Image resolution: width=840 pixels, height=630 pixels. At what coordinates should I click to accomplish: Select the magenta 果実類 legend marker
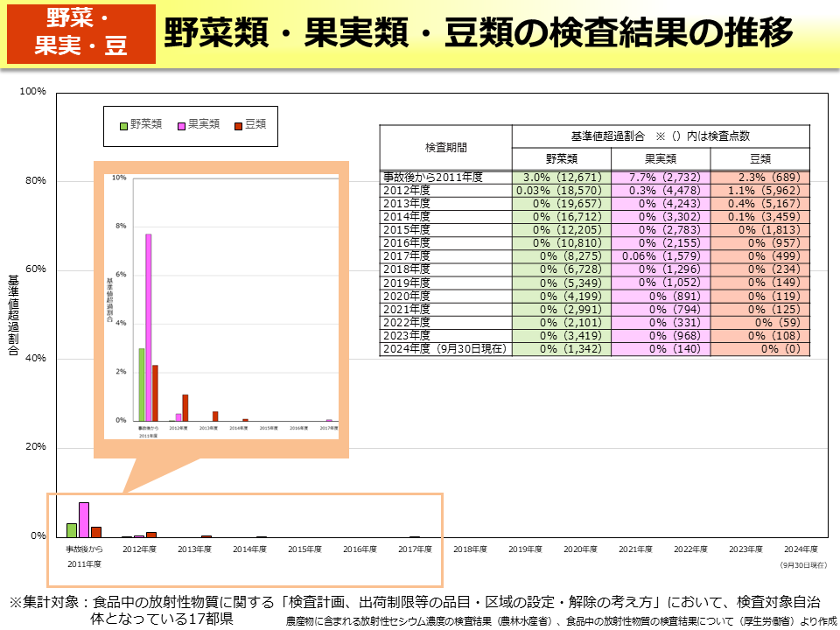pos(180,125)
